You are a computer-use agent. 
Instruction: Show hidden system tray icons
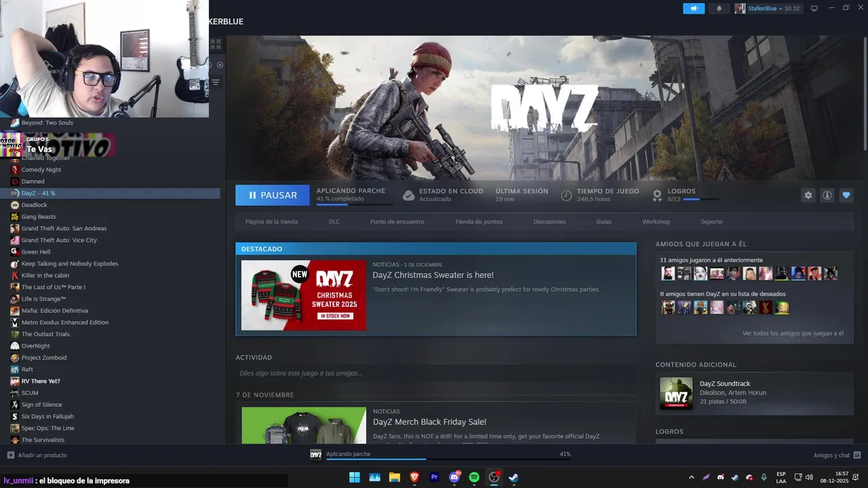point(691,477)
